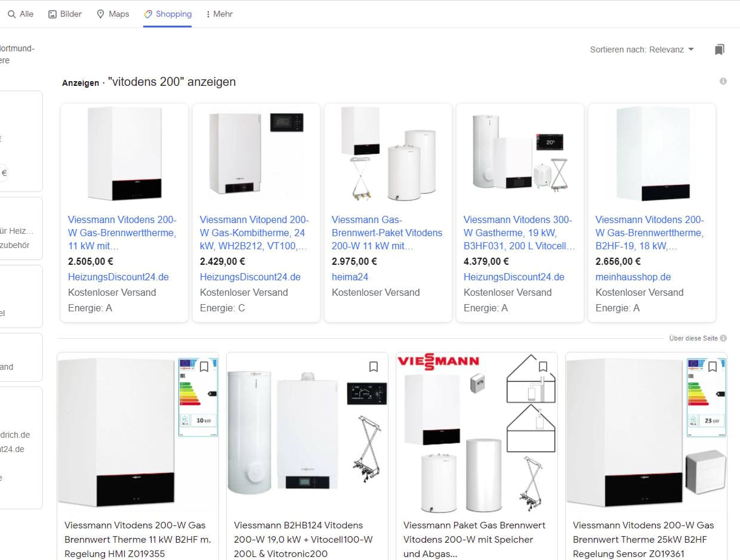Open Viessmann Vitodens 300-W Gastherme ad link
Viewport: 740px width, 560px height.
[x=519, y=233]
